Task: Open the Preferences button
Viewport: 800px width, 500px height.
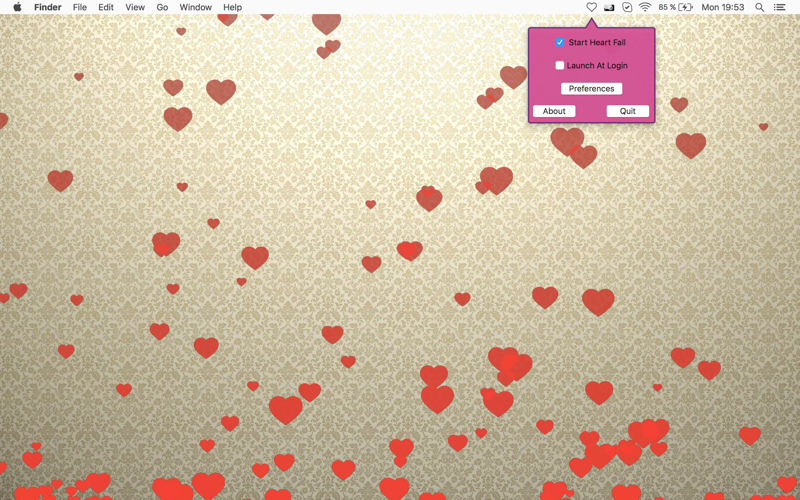Action: tap(591, 88)
